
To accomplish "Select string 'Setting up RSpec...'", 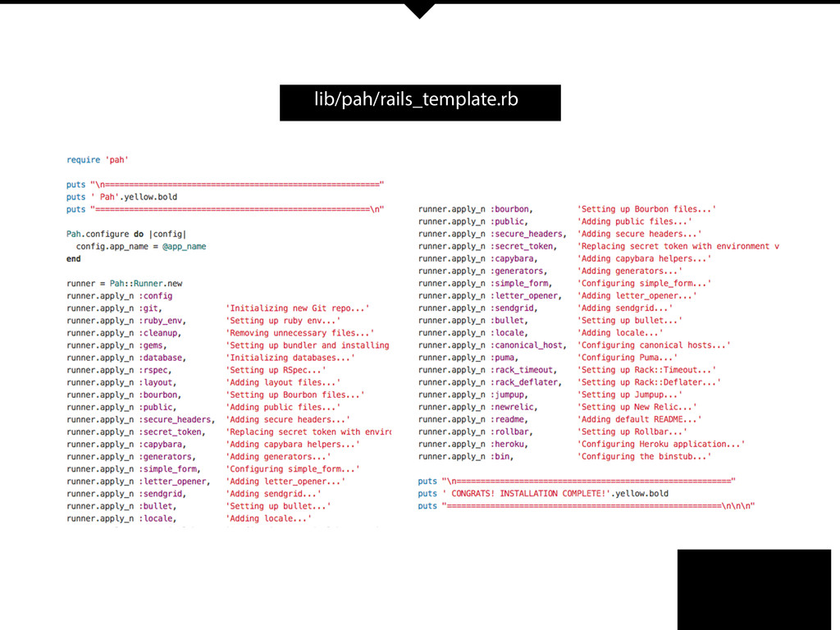I will pyautogui.click(x=276, y=370).
